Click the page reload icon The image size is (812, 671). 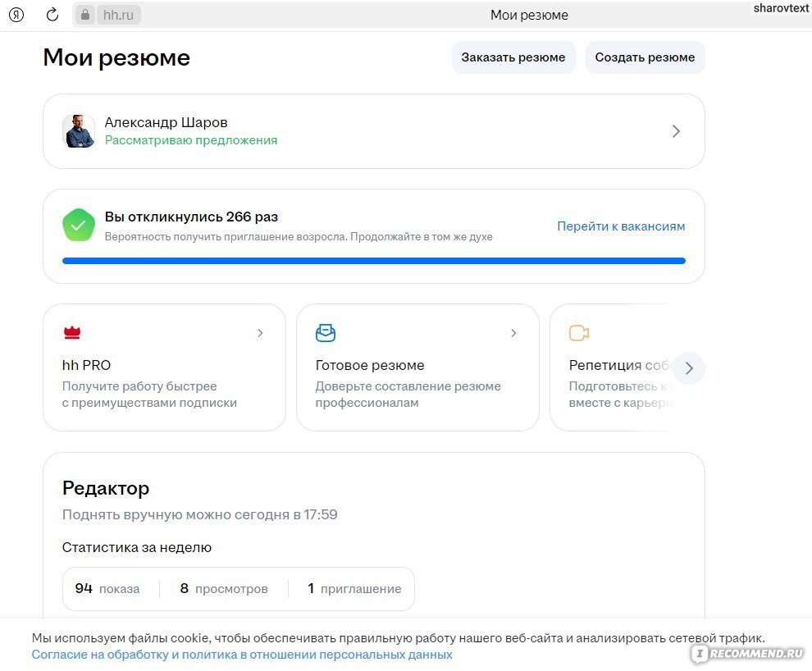click(52, 14)
